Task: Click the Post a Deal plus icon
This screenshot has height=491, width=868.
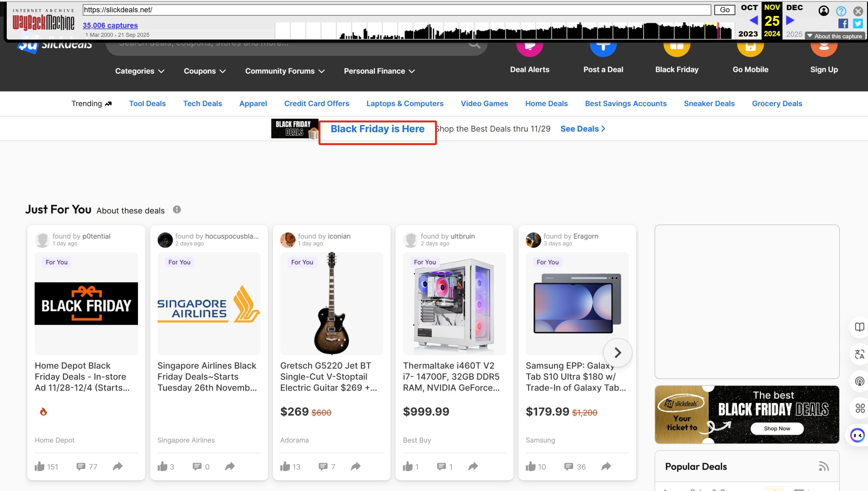Action: 603,48
